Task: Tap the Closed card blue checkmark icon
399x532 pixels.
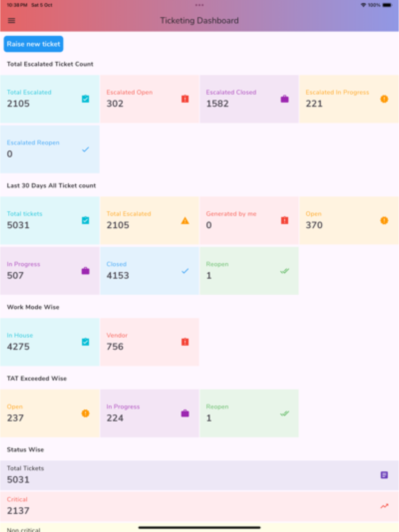Action: point(185,271)
